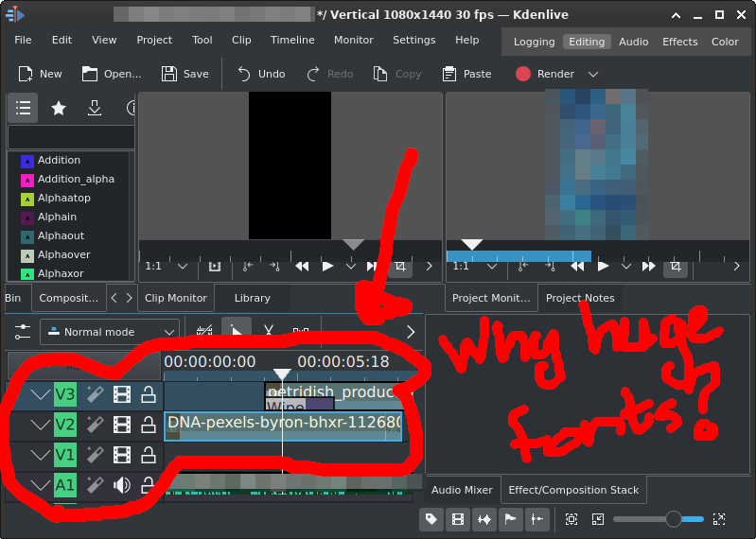Lock the V3 track
This screenshot has width=756, height=539.
click(x=148, y=395)
